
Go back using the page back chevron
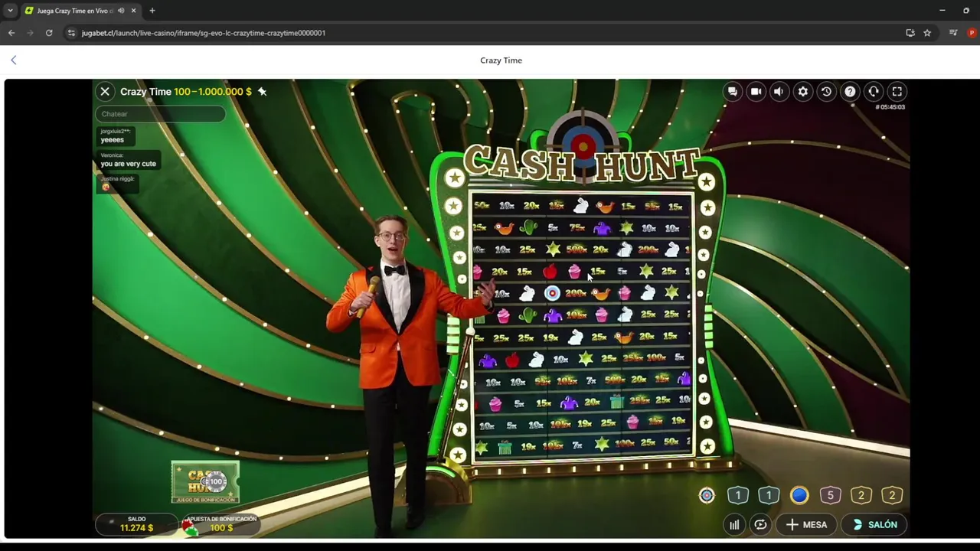tap(13, 60)
